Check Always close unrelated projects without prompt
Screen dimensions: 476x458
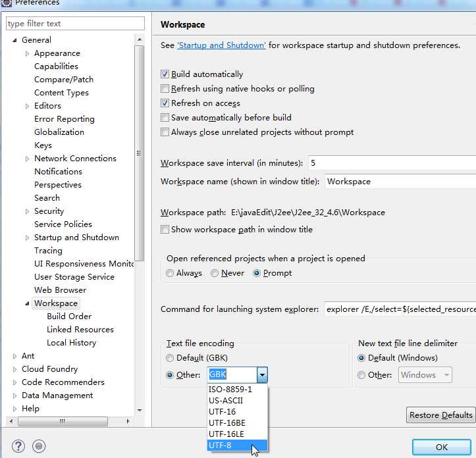[x=165, y=132]
